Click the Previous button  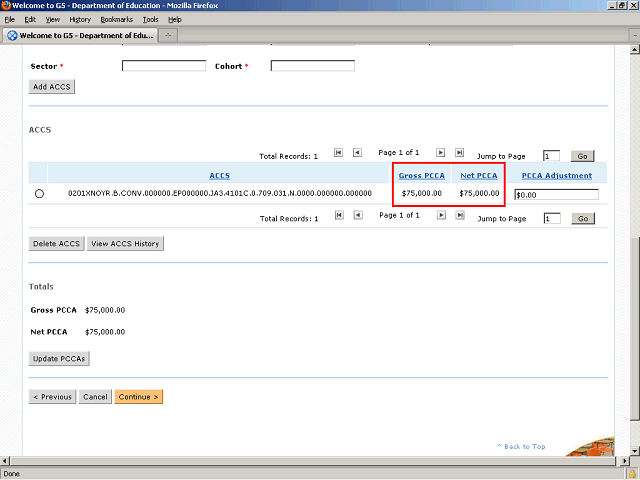(x=52, y=397)
